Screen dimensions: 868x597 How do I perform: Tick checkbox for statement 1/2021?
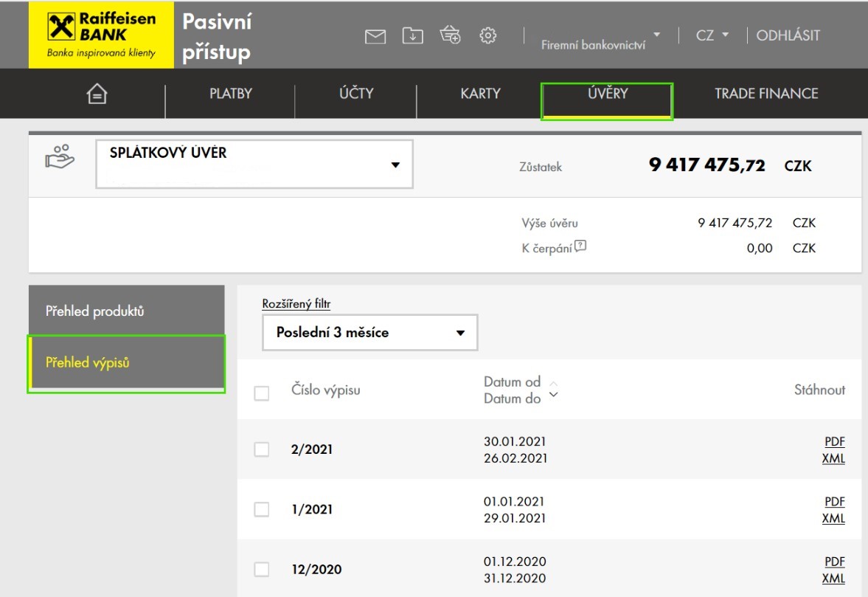(x=261, y=509)
